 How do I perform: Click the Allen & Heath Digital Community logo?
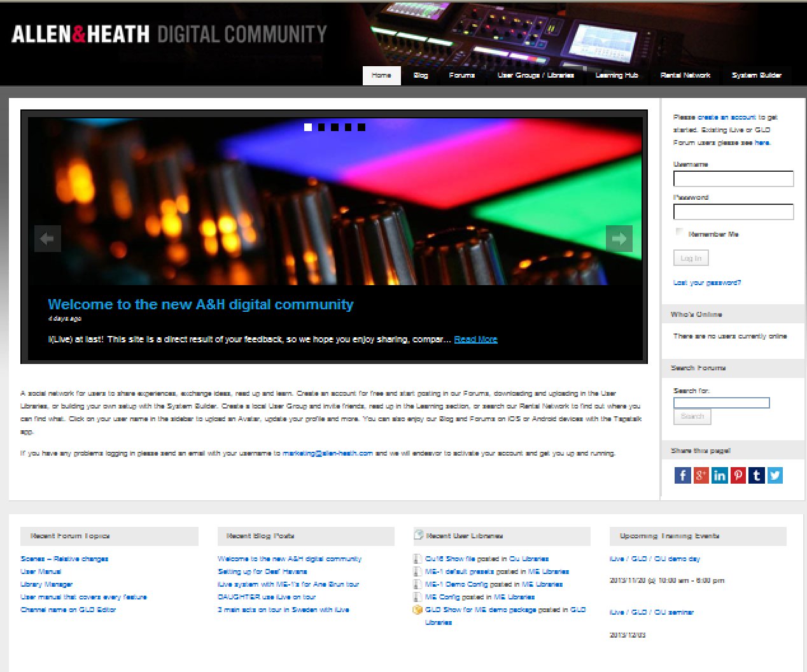[169, 34]
